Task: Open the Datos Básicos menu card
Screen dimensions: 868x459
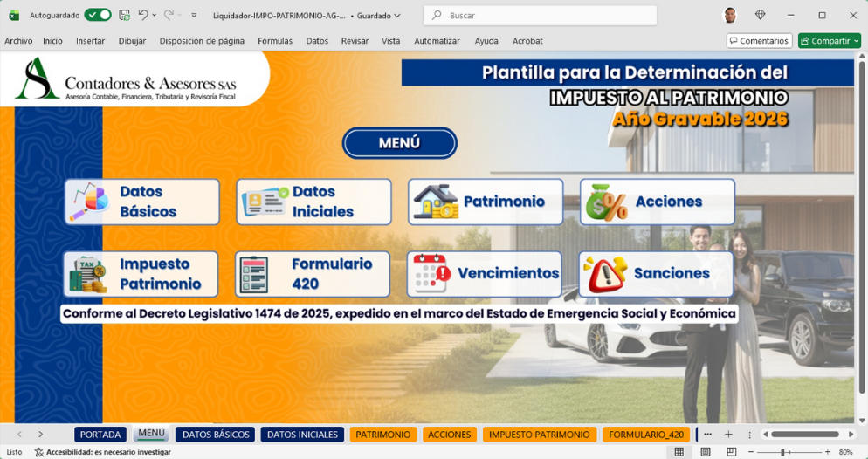Action: coord(142,202)
